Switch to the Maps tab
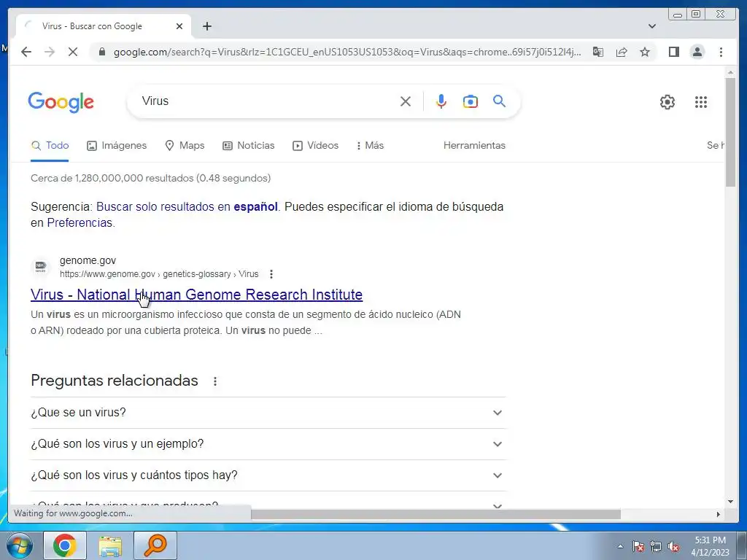 (x=185, y=145)
